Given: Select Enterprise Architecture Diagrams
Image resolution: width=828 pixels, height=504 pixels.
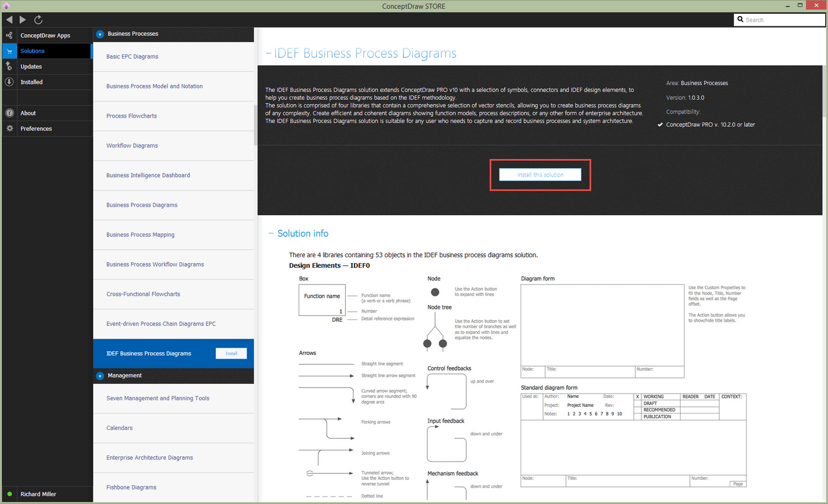Looking at the screenshot, I should (x=173, y=458).
